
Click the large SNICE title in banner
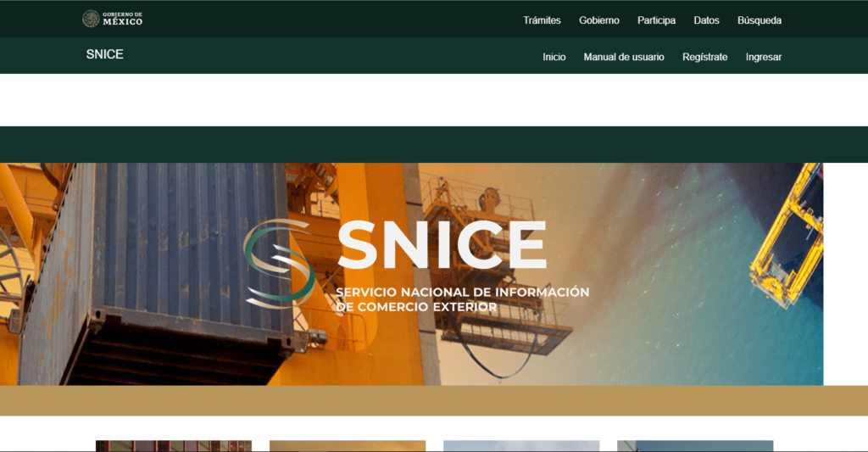click(x=442, y=245)
